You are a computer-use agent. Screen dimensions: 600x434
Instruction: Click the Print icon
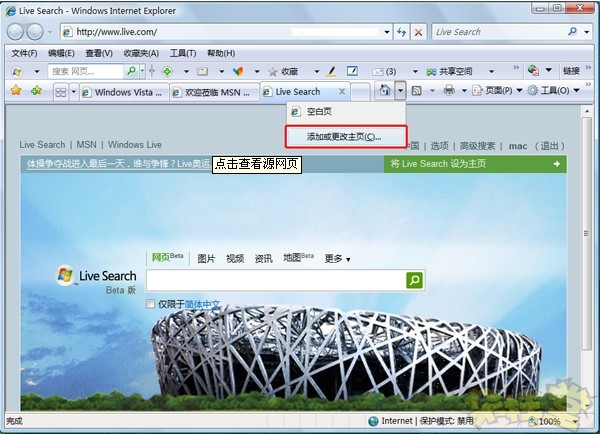coord(449,91)
